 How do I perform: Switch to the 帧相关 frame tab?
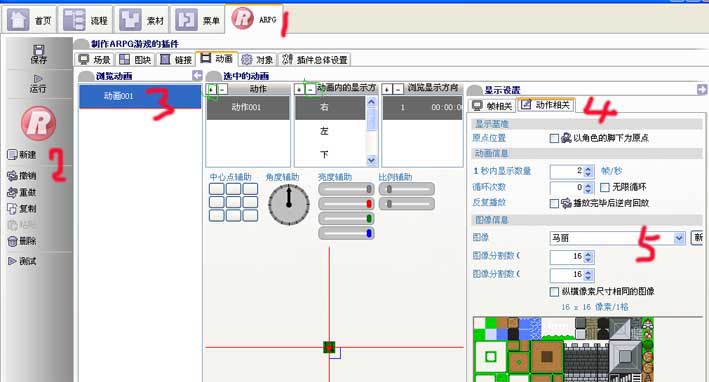tap(492, 105)
